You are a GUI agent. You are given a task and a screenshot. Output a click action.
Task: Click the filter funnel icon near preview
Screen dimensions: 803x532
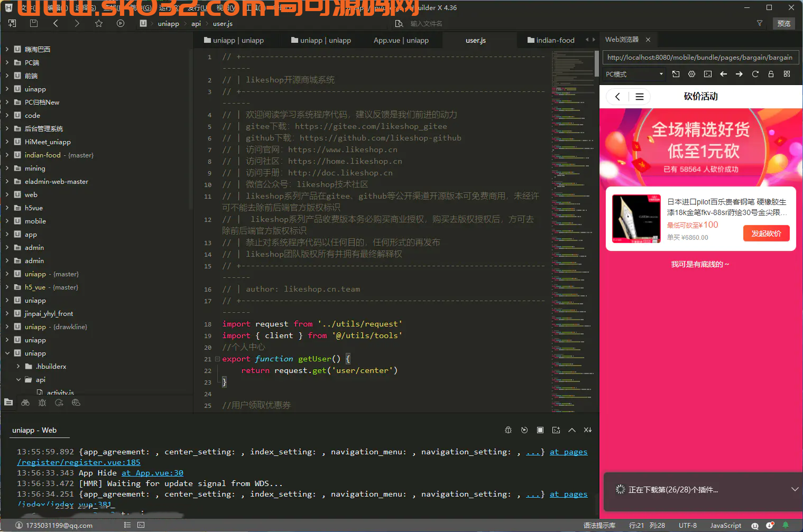(760, 23)
